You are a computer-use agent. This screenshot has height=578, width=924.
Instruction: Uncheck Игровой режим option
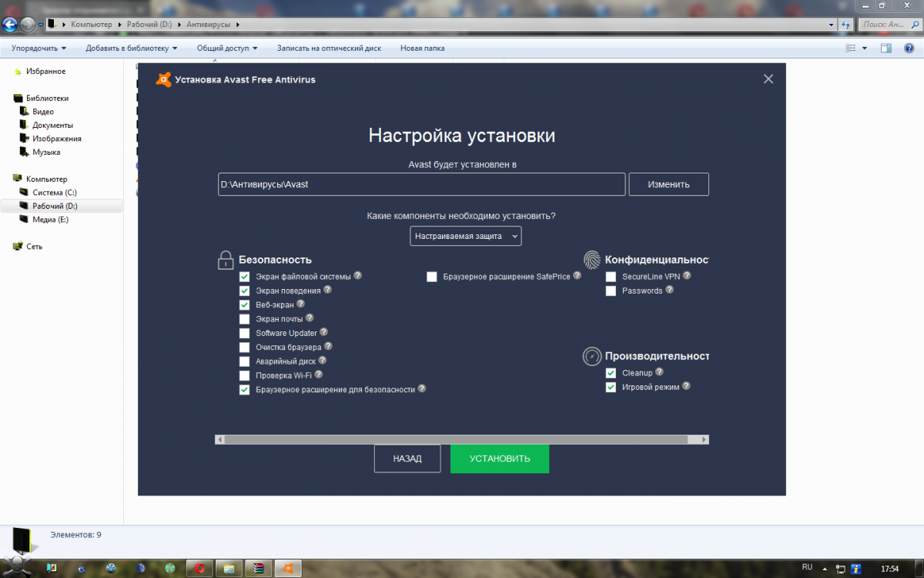pyautogui.click(x=611, y=387)
